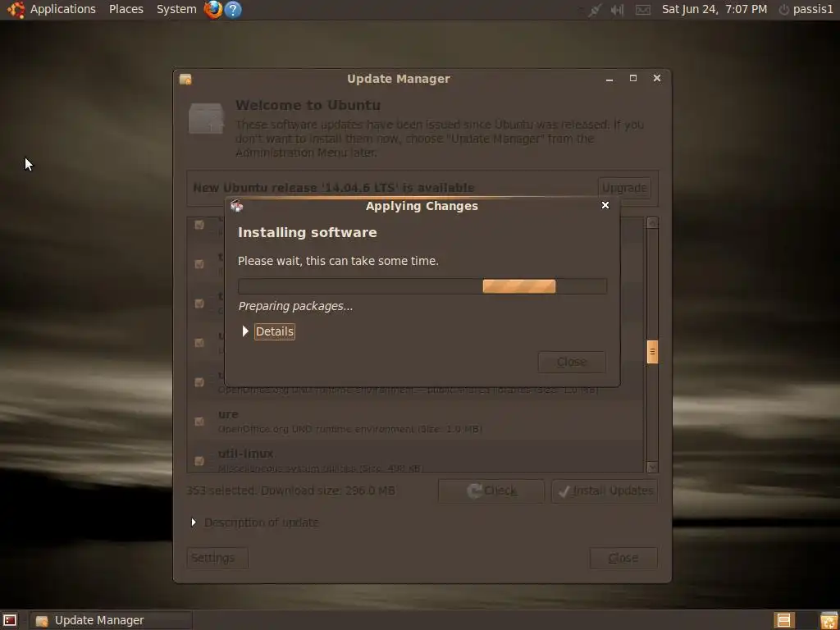The width and height of the screenshot is (840, 630).
Task: Click the power icon beside passis1
Action: click(783, 10)
